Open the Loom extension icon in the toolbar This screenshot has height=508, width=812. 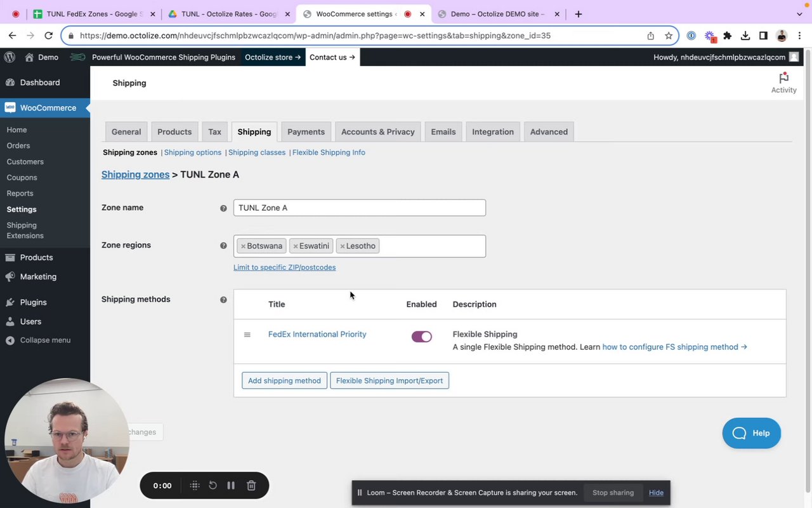[710, 36]
